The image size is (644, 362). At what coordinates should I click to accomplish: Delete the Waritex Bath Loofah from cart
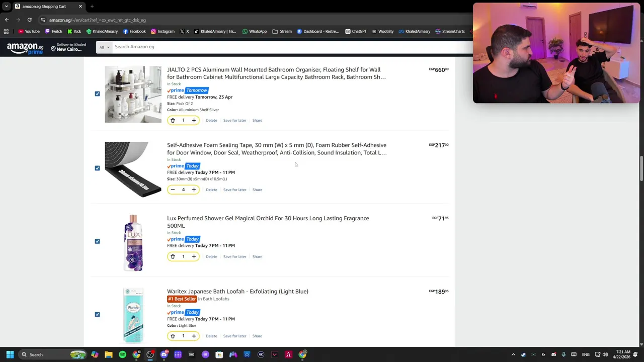(x=211, y=336)
